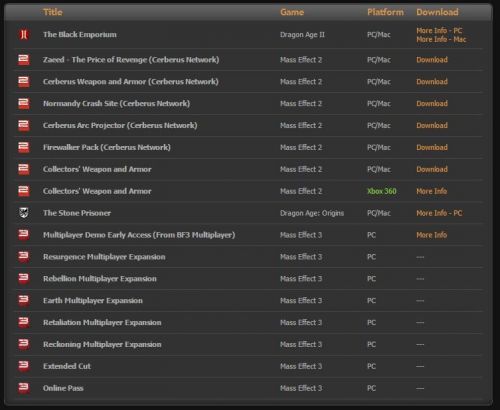Click the Mass Effect 3 icon beside Extended Cut
Screen dimensions: 500x410
pyautogui.click(x=24, y=366)
